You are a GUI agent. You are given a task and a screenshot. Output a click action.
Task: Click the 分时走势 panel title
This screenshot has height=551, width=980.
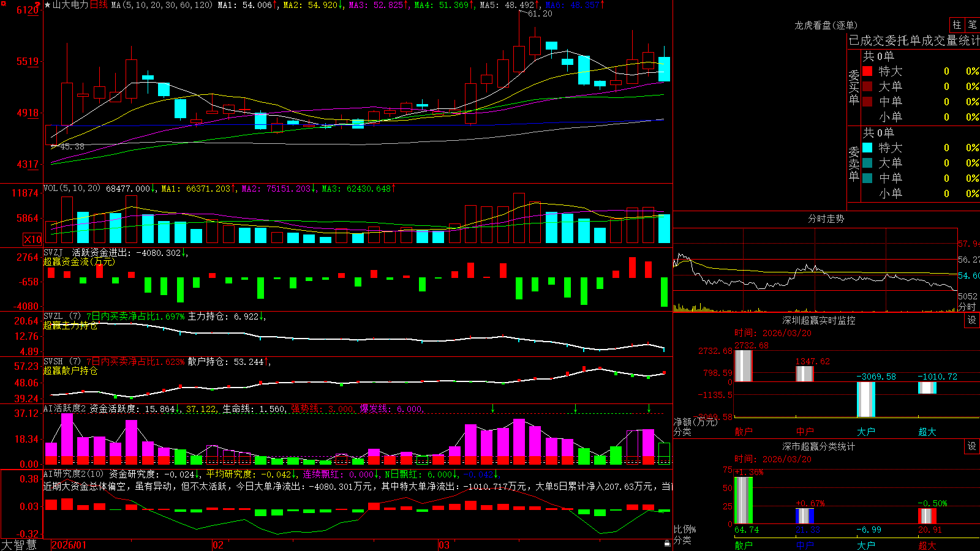(826, 219)
